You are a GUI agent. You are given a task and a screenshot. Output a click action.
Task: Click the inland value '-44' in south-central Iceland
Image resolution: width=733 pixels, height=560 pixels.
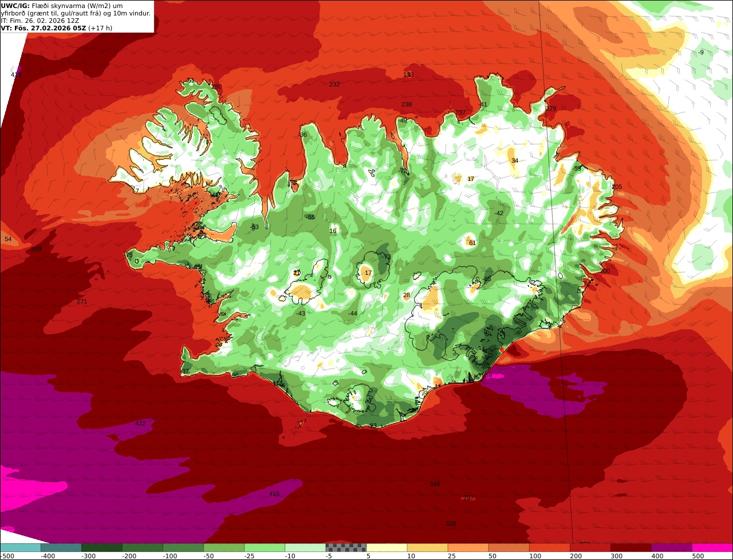point(353,314)
